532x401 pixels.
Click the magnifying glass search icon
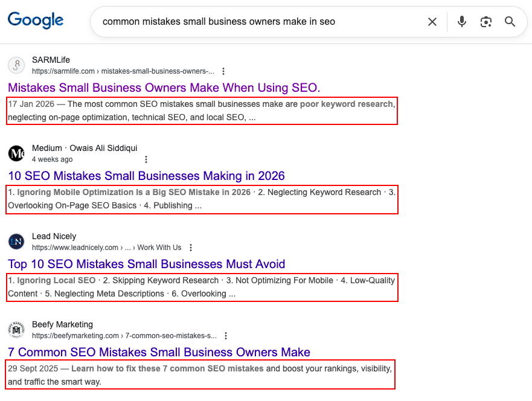(510, 21)
